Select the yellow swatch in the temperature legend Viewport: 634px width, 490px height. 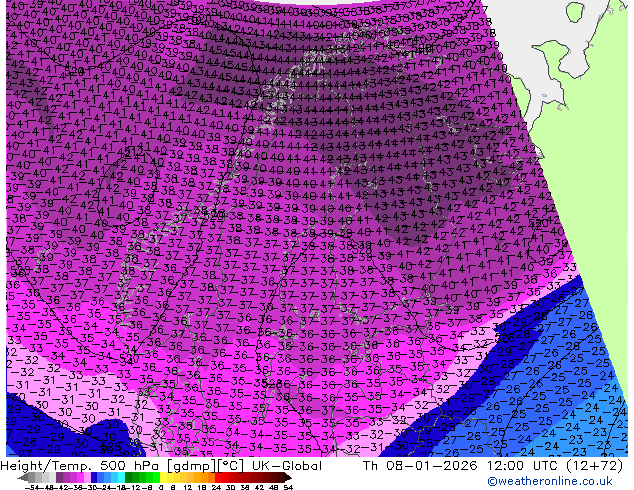coord(163,478)
